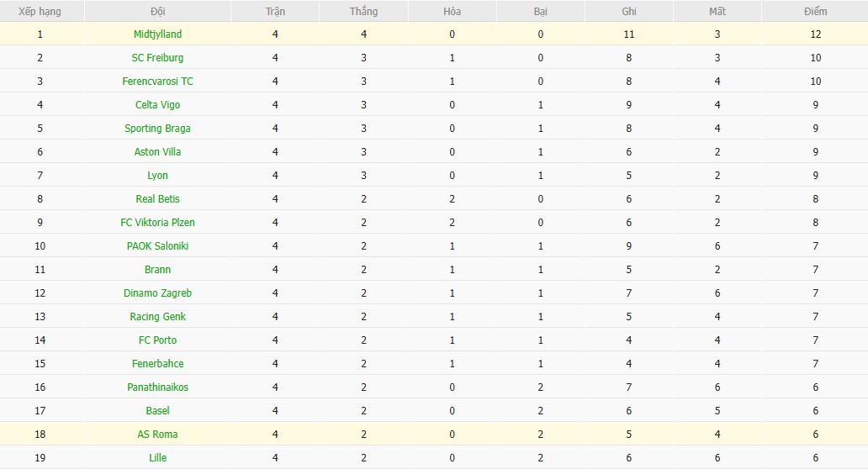
Task: Open Racing Genk team page
Action: (157, 317)
